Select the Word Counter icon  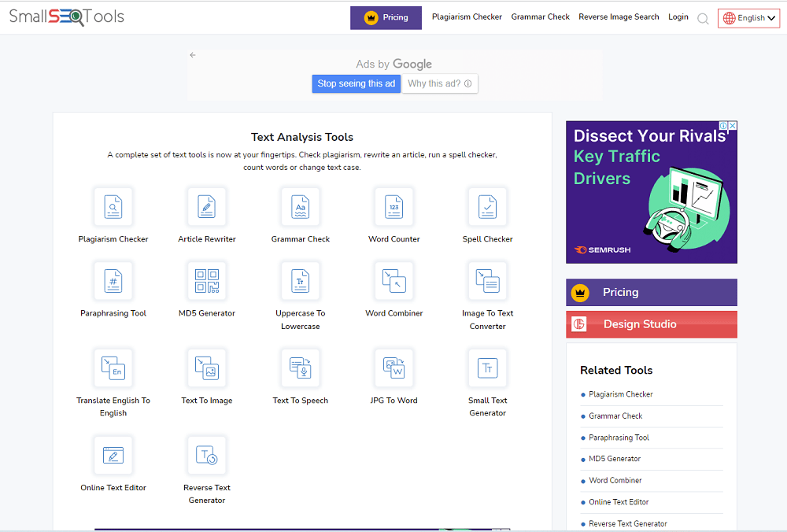[x=394, y=207]
